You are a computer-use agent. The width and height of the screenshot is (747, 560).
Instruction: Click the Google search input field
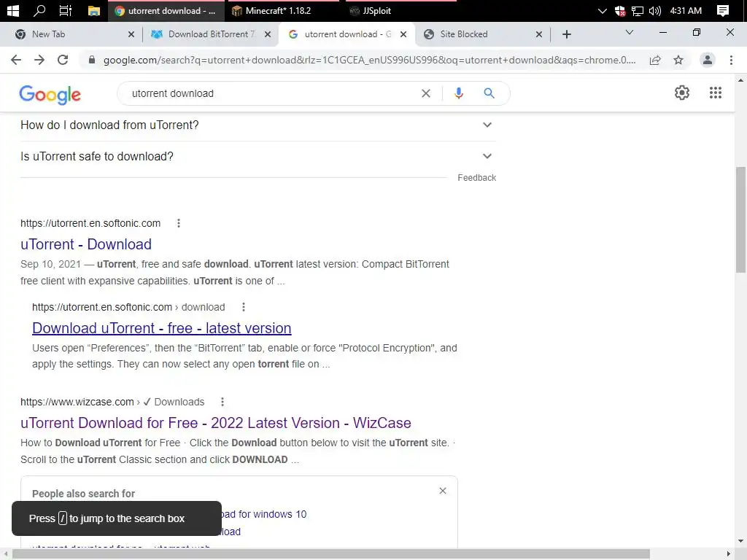click(x=271, y=93)
